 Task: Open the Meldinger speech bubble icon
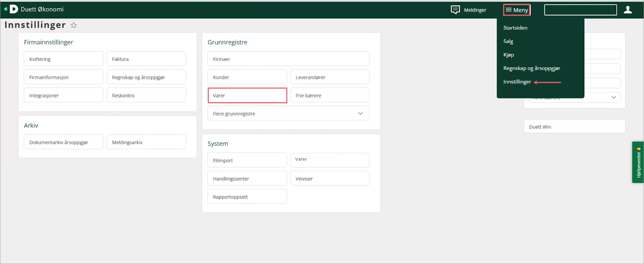[x=455, y=10]
